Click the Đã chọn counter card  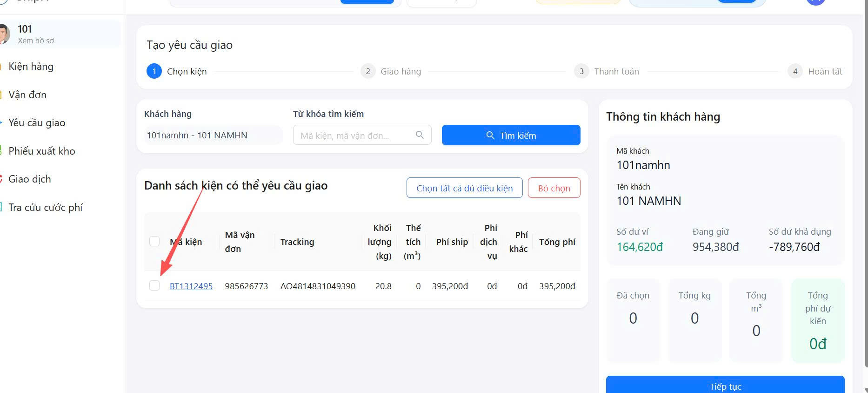[633, 320]
